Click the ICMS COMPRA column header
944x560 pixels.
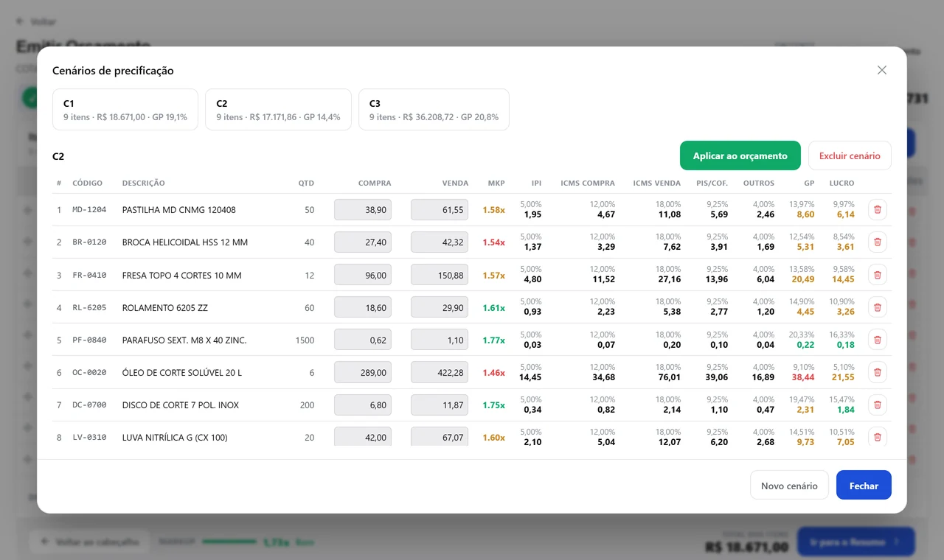point(588,183)
